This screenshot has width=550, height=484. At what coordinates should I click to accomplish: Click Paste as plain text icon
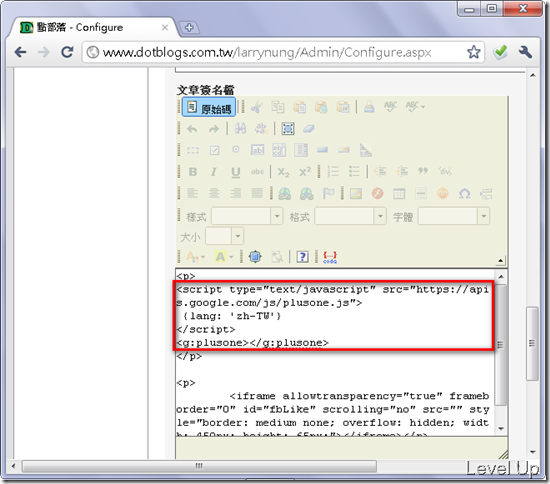click(x=321, y=107)
